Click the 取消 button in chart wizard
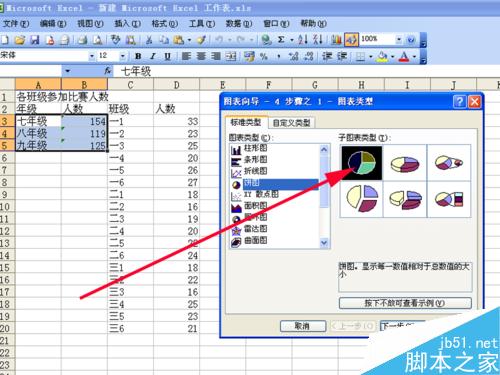Viewport: 500px width, 375px height. 303,326
